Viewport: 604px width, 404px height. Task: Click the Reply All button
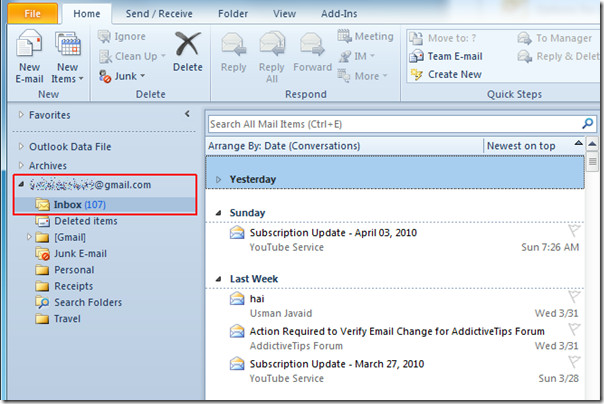tap(272, 57)
